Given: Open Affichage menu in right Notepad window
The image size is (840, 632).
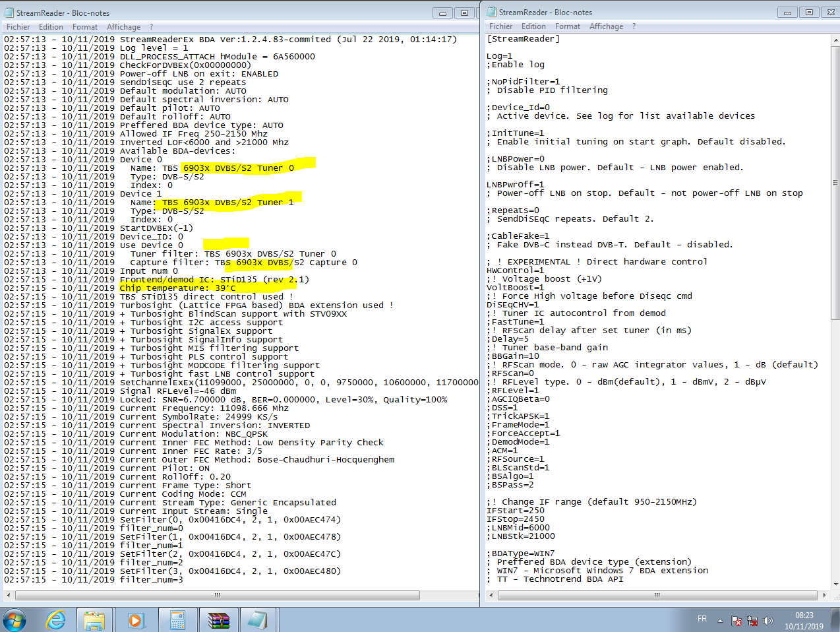Looking at the screenshot, I should click(x=606, y=26).
